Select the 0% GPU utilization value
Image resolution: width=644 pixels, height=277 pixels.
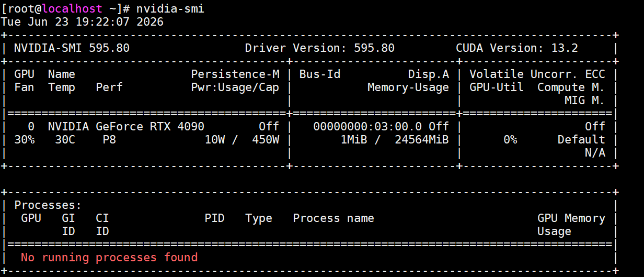[510, 140]
